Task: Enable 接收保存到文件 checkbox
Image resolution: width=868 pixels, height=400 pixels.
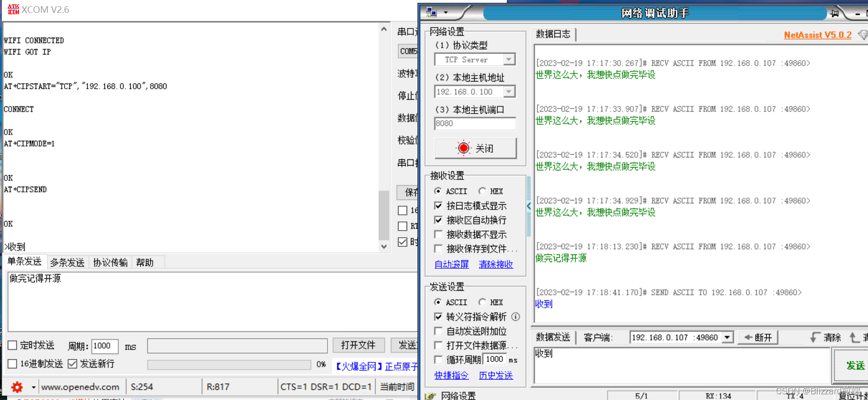Action: click(x=438, y=249)
